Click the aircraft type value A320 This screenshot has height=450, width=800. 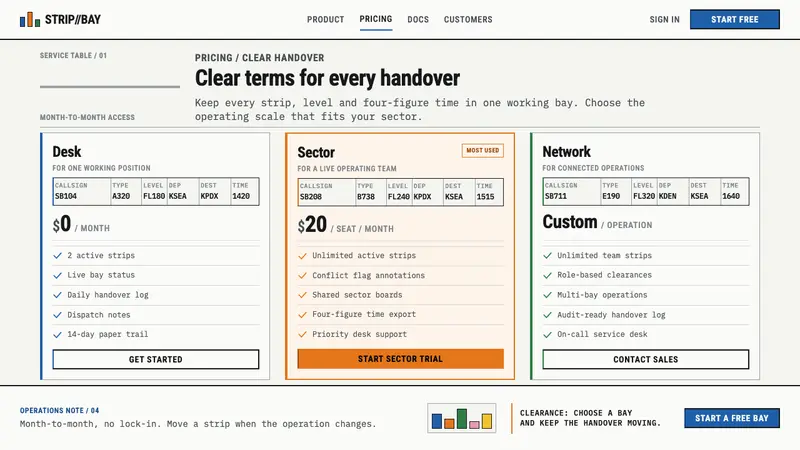(121, 196)
